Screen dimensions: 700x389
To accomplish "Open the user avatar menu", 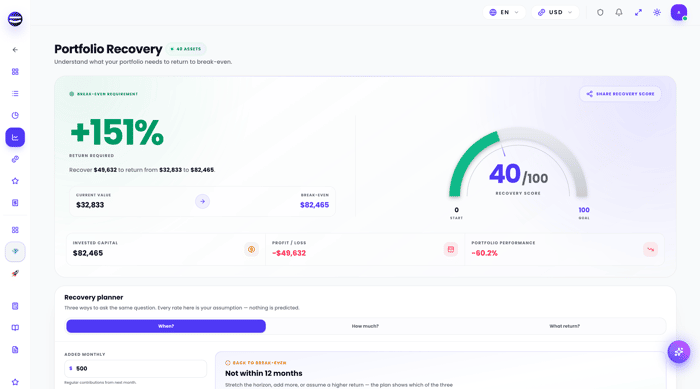I will pos(679,13).
